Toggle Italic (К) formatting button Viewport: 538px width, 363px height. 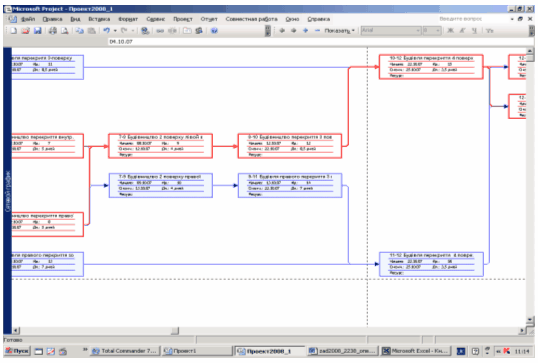(462, 31)
